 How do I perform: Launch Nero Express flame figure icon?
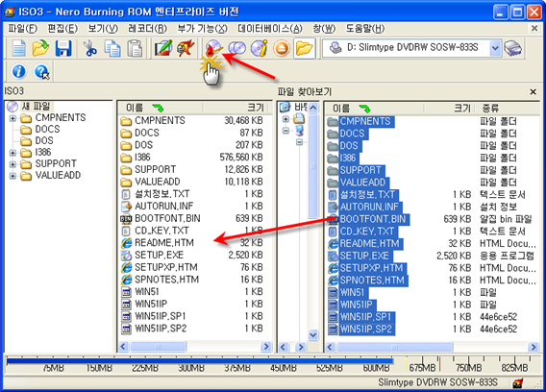pos(186,48)
